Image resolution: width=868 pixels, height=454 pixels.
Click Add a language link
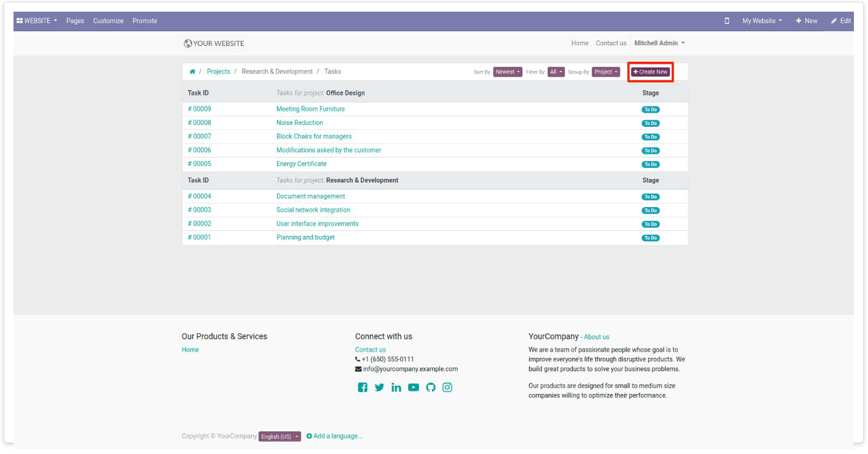click(334, 436)
